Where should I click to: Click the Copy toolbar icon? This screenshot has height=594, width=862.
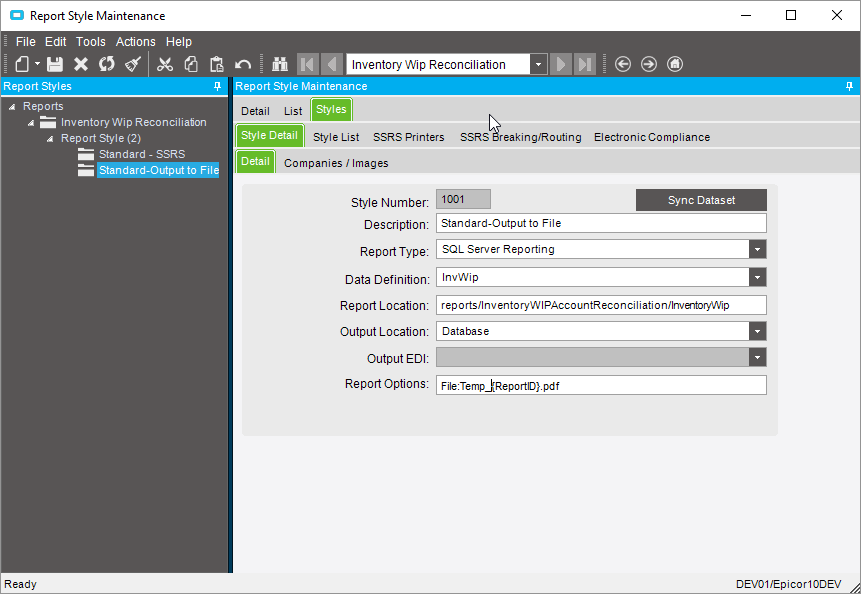click(x=191, y=64)
